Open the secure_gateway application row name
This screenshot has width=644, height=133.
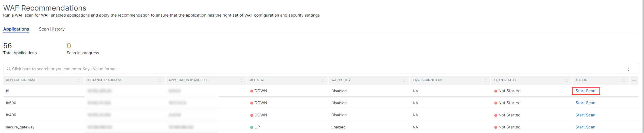pyautogui.click(x=20, y=127)
